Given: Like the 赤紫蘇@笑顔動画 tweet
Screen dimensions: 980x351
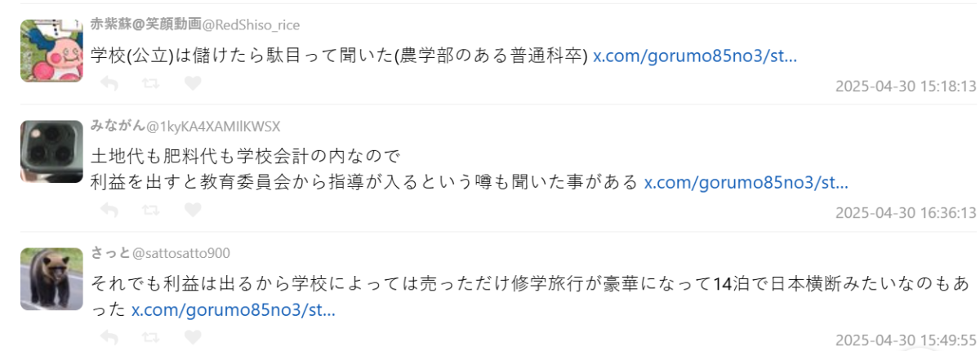Looking at the screenshot, I should [x=192, y=83].
